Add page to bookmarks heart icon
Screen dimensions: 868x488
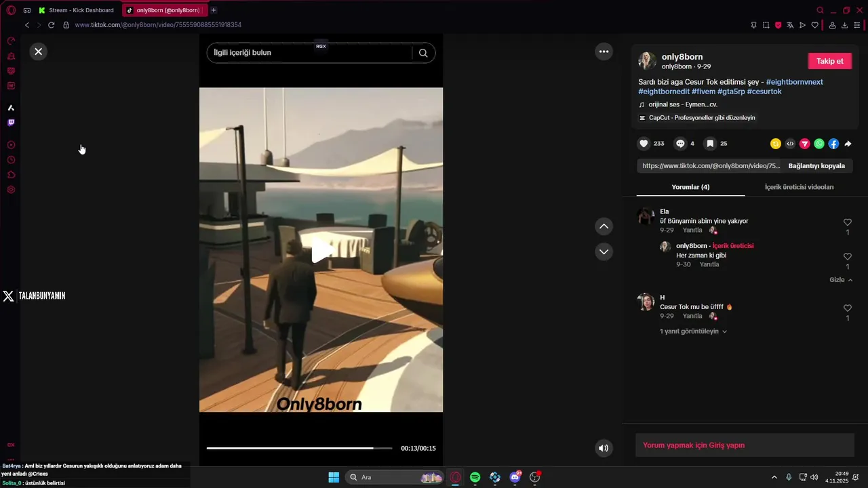[814, 25]
